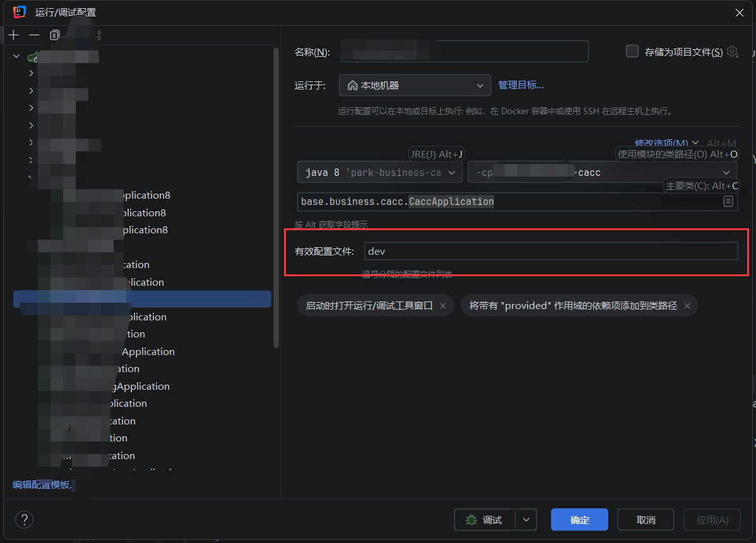This screenshot has height=543, width=756.
Task: Click the 管理目标... link
Action: pos(521,85)
